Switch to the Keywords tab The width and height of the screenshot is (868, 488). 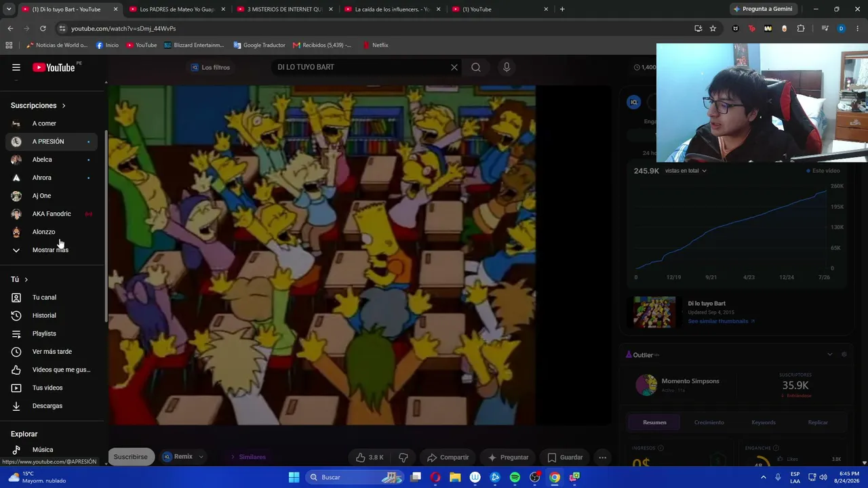point(764,422)
